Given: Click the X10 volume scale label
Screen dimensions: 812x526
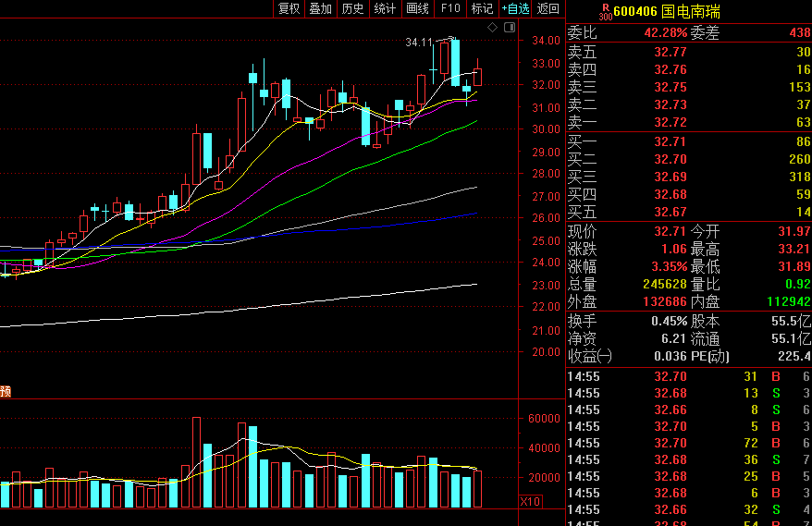Looking at the screenshot, I should [531, 501].
